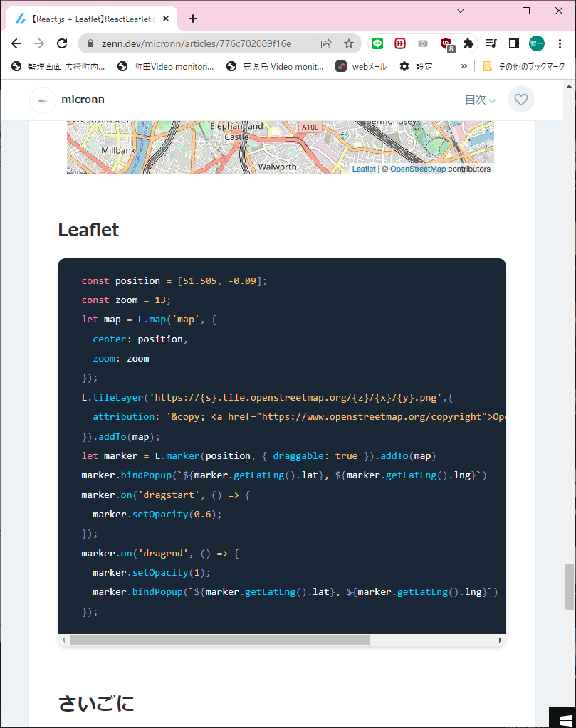The image size is (576, 728).
Task: Go back using the browser back arrow
Action: [x=16, y=43]
